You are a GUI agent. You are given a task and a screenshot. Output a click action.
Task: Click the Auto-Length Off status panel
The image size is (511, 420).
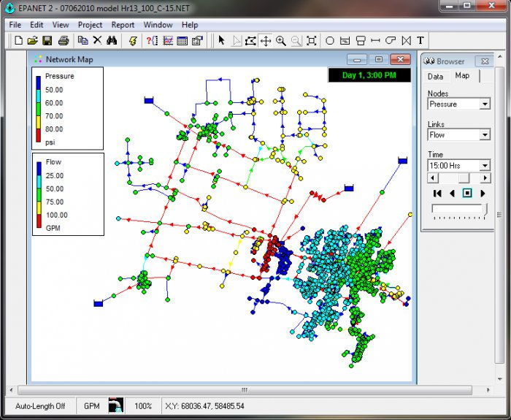click(40, 405)
